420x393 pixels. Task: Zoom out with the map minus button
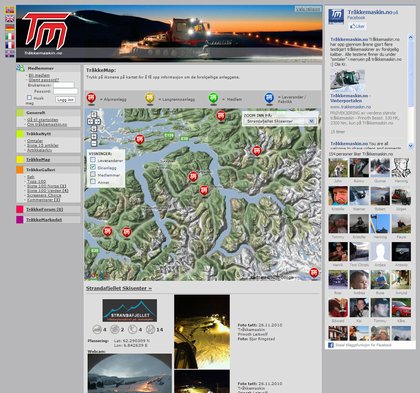click(x=94, y=143)
